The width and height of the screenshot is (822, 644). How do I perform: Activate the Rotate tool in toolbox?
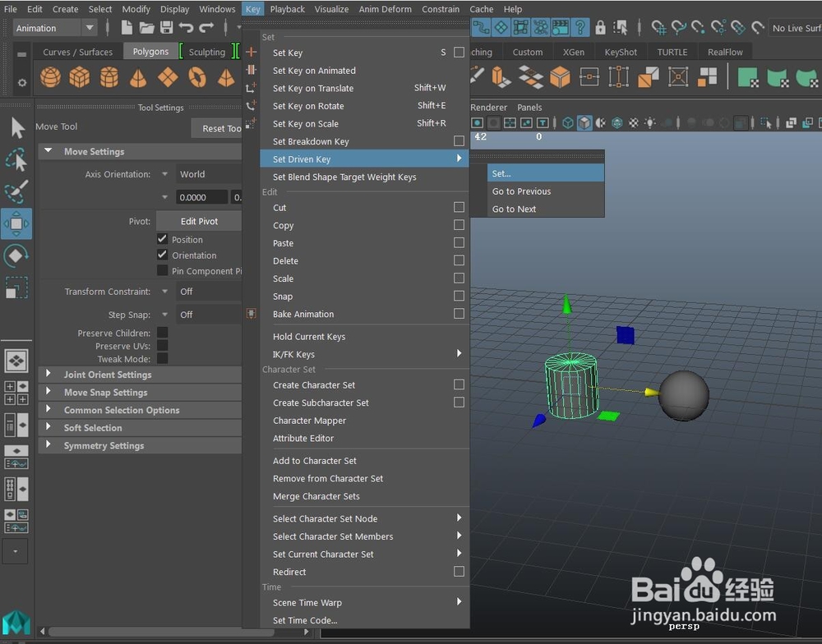(16, 255)
